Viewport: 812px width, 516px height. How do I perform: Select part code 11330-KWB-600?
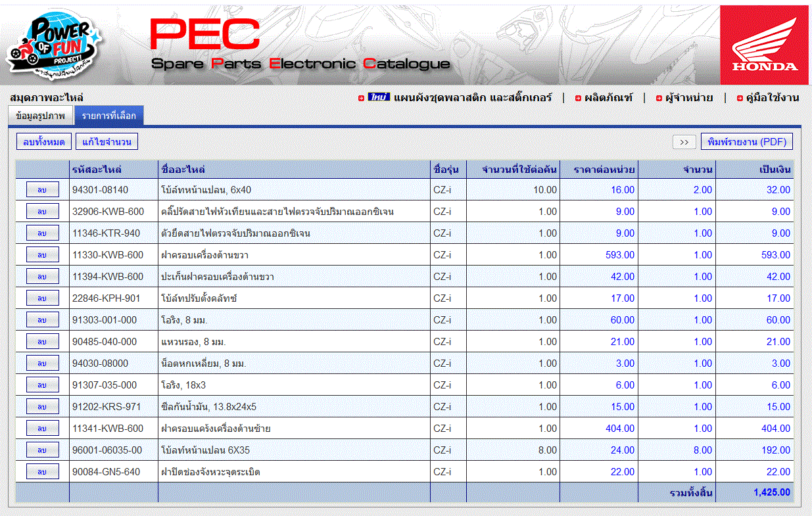tap(108, 255)
